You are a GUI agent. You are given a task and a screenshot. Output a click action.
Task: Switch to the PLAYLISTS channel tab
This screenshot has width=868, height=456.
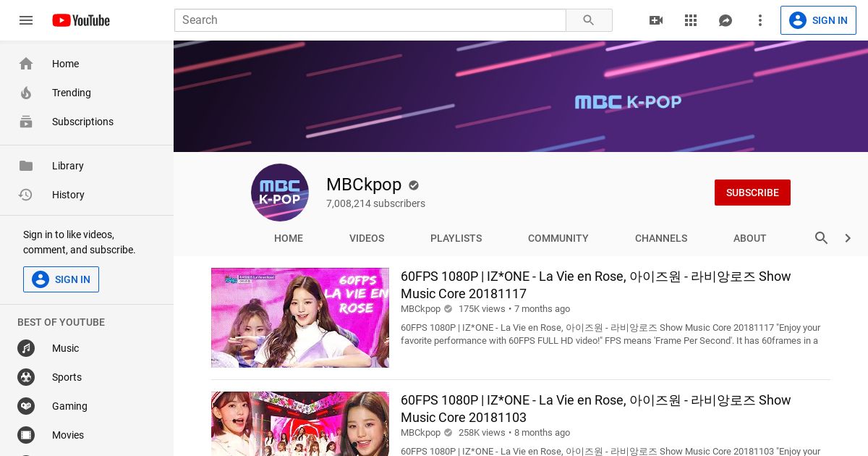pos(456,238)
